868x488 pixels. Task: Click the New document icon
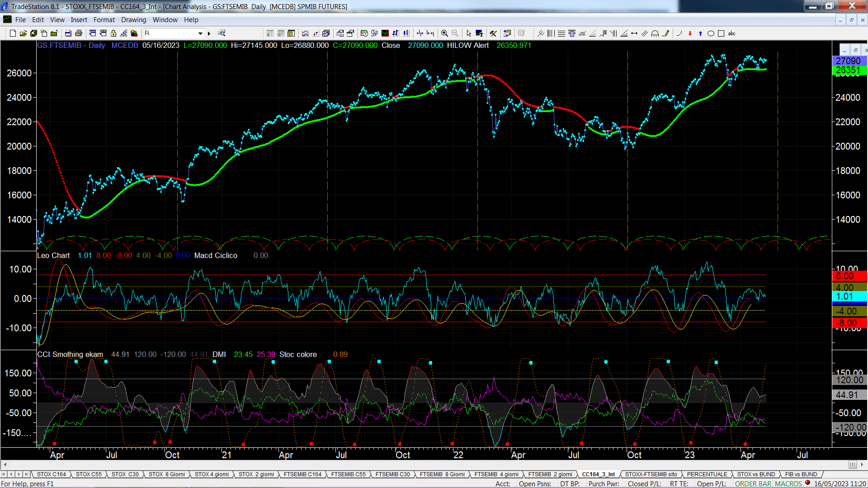pyautogui.click(x=13, y=33)
